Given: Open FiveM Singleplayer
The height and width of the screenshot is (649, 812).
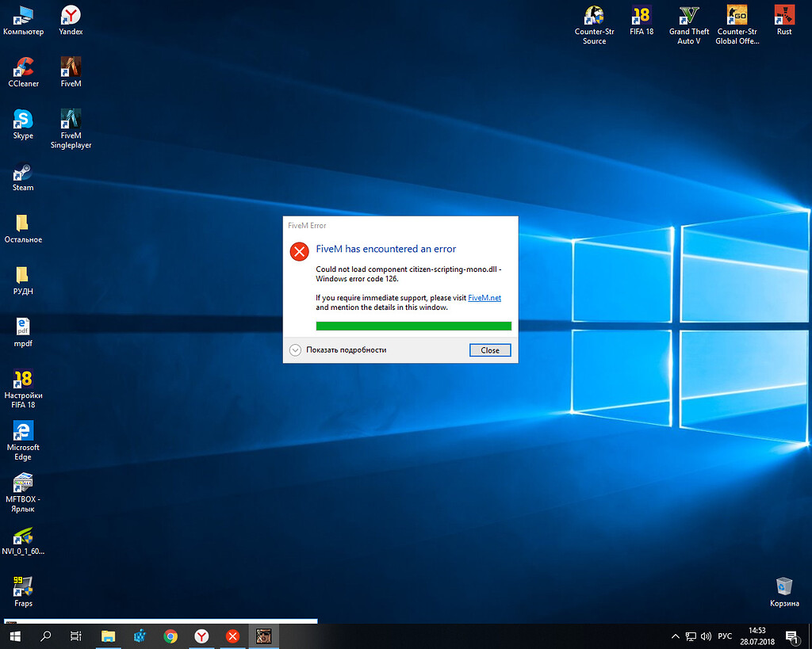Looking at the screenshot, I should pos(70,120).
